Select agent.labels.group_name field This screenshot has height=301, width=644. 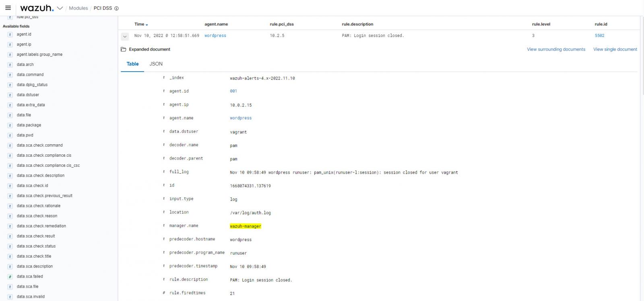click(39, 55)
